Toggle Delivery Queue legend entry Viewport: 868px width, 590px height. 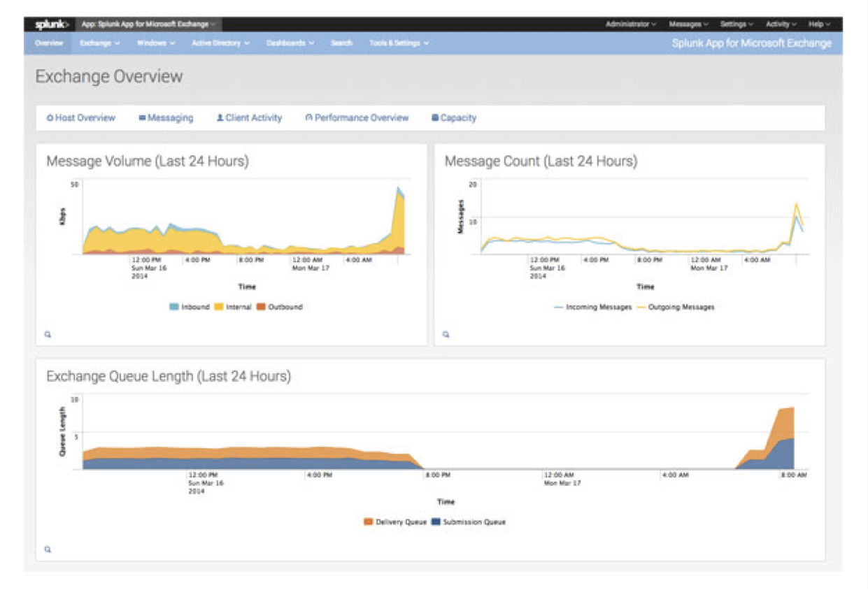(x=395, y=522)
